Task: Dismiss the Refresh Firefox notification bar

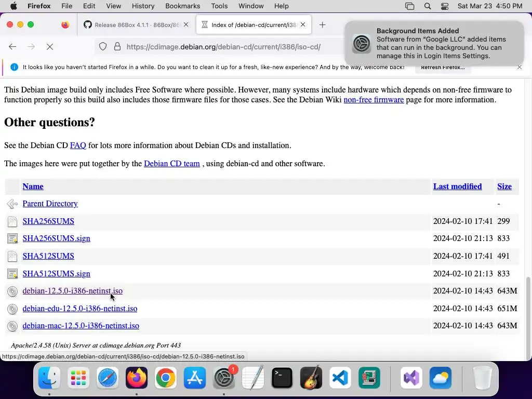Action: [520, 67]
